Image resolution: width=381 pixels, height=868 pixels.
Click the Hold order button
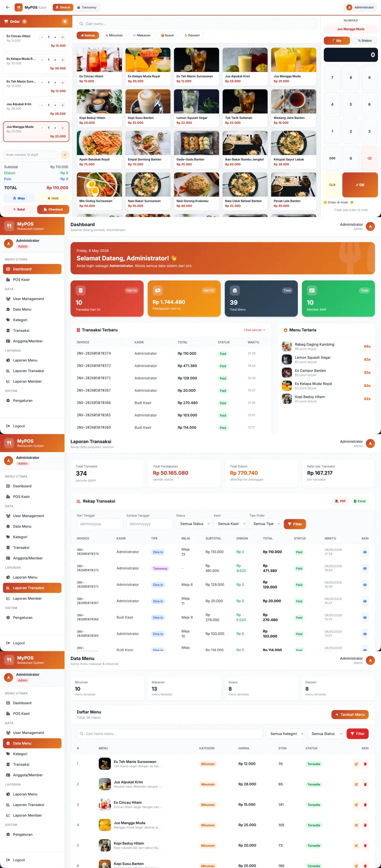coord(53,198)
